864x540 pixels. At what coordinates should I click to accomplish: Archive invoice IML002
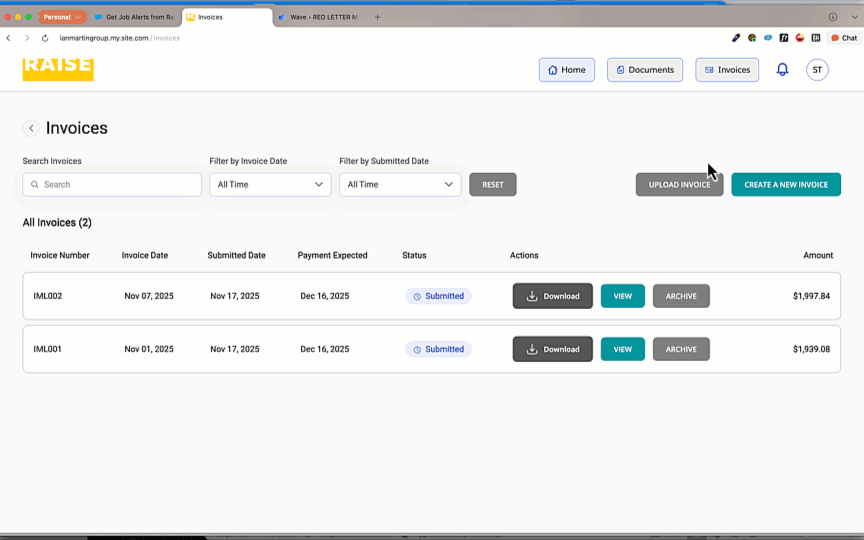(x=681, y=296)
